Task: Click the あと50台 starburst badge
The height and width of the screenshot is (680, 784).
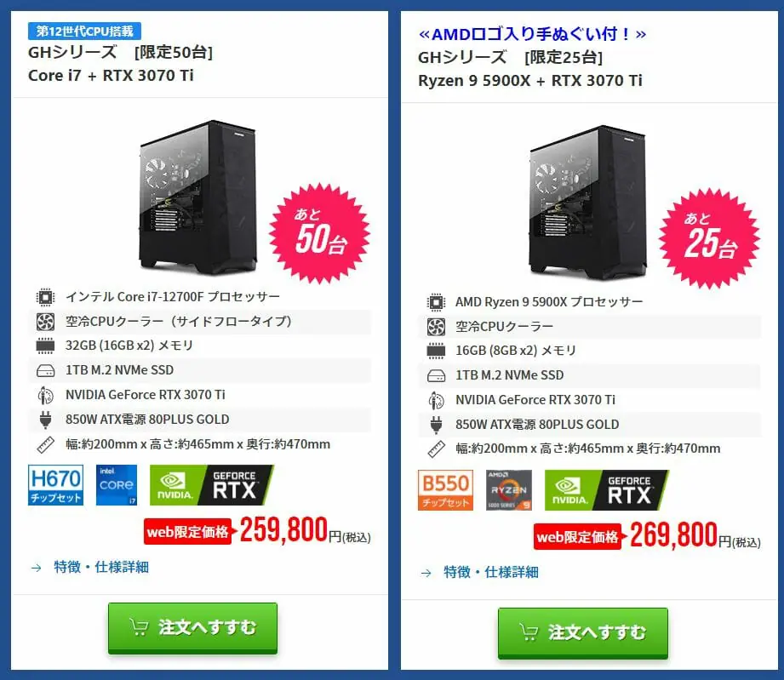Action: click(320, 233)
